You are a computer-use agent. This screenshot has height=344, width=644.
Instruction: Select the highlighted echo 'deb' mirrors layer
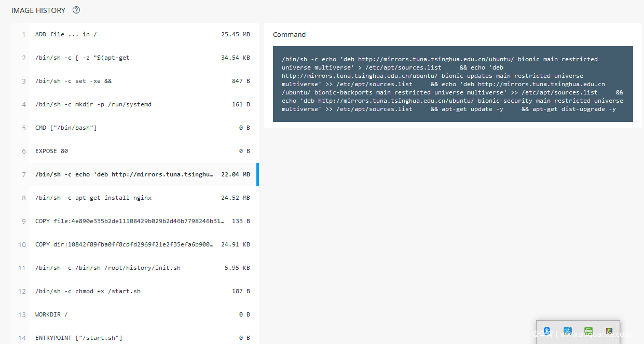click(135, 174)
